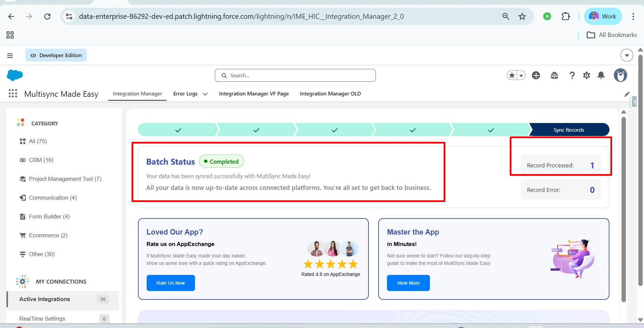
Task: Open Integration Manager VF Page tab
Action: pyautogui.click(x=254, y=94)
